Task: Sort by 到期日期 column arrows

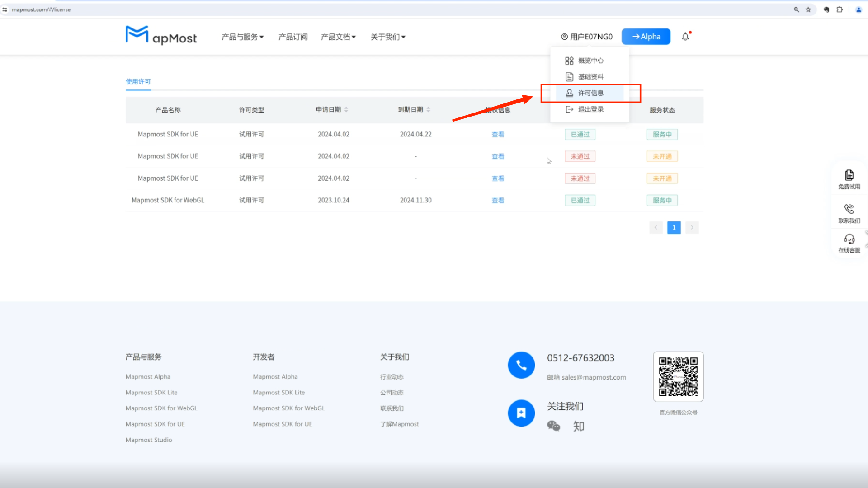Action: tap(428, 109)
